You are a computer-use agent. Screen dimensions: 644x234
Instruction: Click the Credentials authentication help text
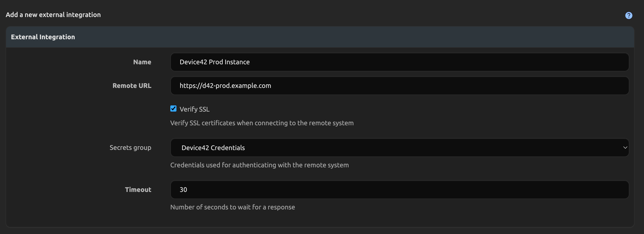coord(259,165)
